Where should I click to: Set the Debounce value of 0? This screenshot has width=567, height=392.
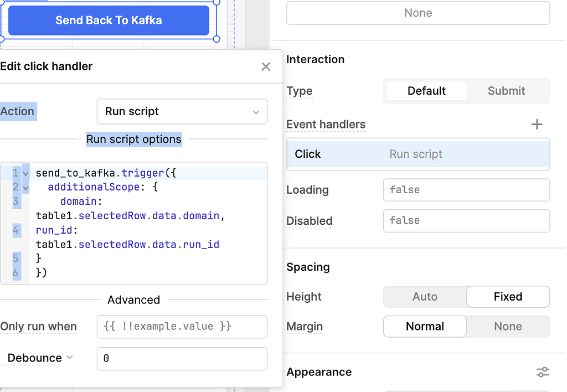pyautogui.click(x=182, y=359)
